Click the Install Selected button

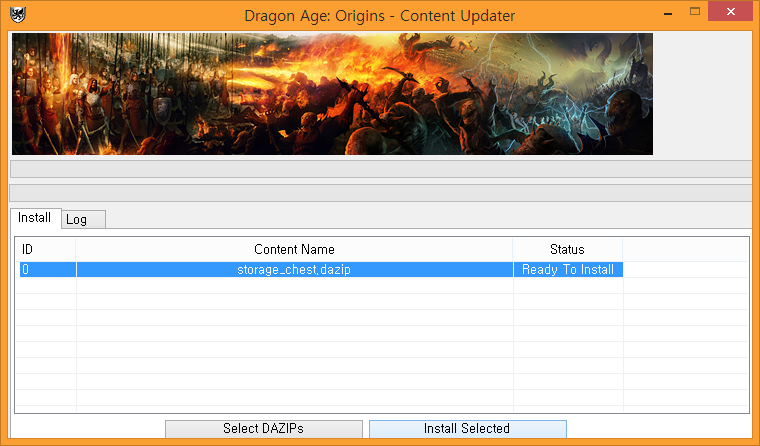point(467,429)
